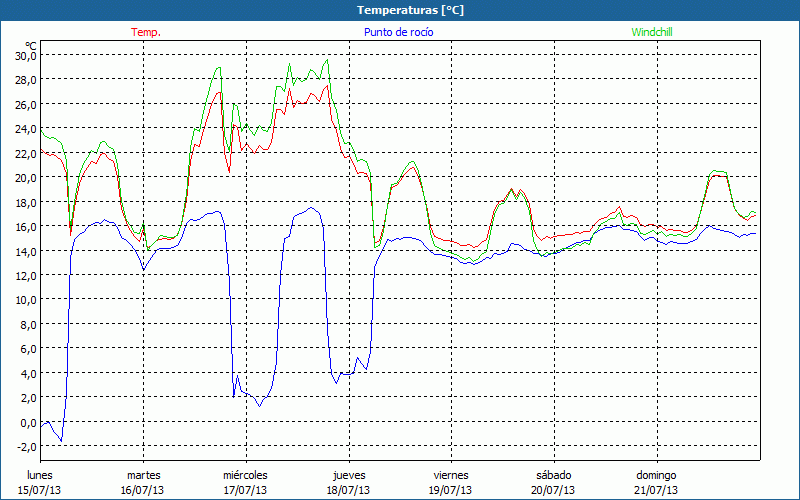Viewport: 800px width, 500px height.
Task: Select the red "Temp." legend label
Action: pyautogui.click(x=146, y=32)
